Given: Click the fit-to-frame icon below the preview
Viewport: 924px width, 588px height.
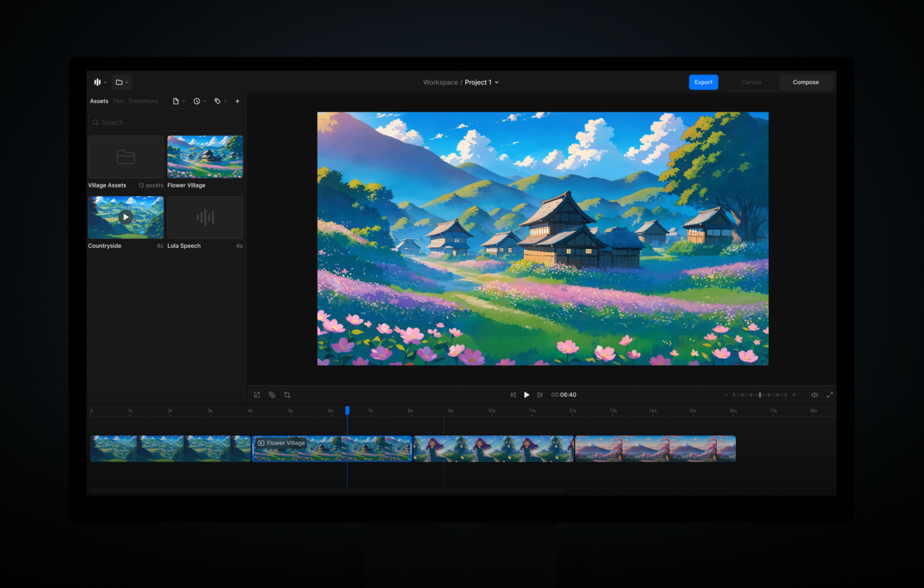Looking at the screenshot, I should (x=257, y=395).
